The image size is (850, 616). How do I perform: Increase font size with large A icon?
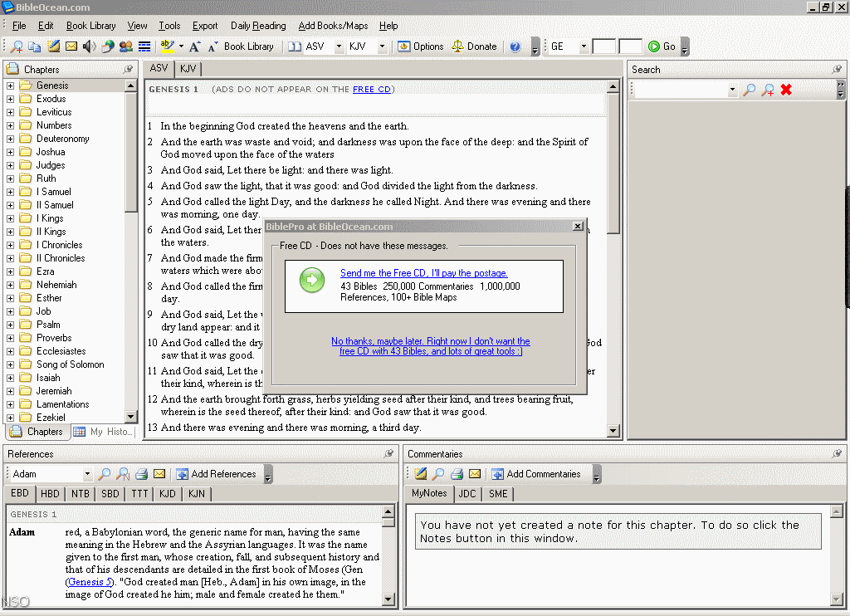(194, 46)
